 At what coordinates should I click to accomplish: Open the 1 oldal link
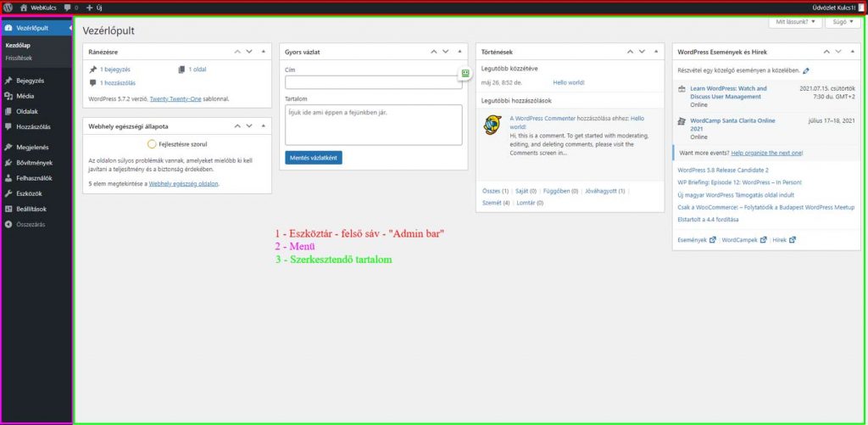tap(197, 70)
